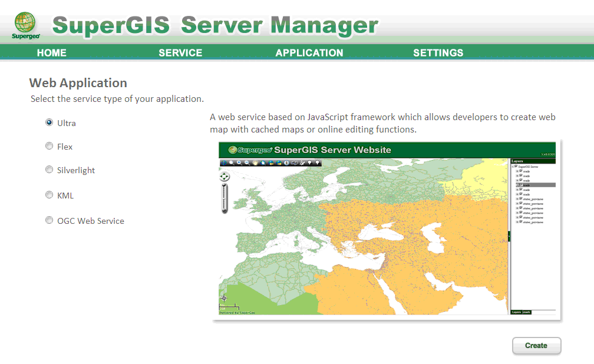594x364 pixels.
Task: Select the Ultra radio button
Action: click(49, 123)
